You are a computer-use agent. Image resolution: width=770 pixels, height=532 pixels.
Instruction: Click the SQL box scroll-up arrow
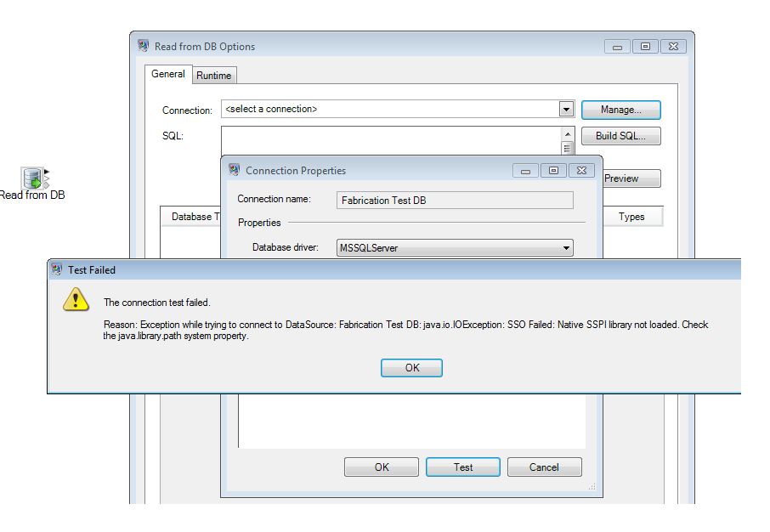pyautogui.click(x=568, y=134)
